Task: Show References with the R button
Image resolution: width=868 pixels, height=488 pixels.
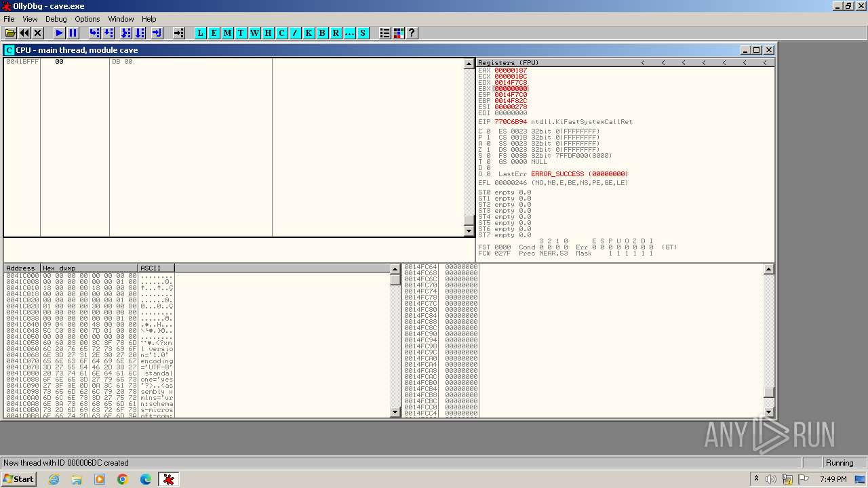Action: [336, 33]
